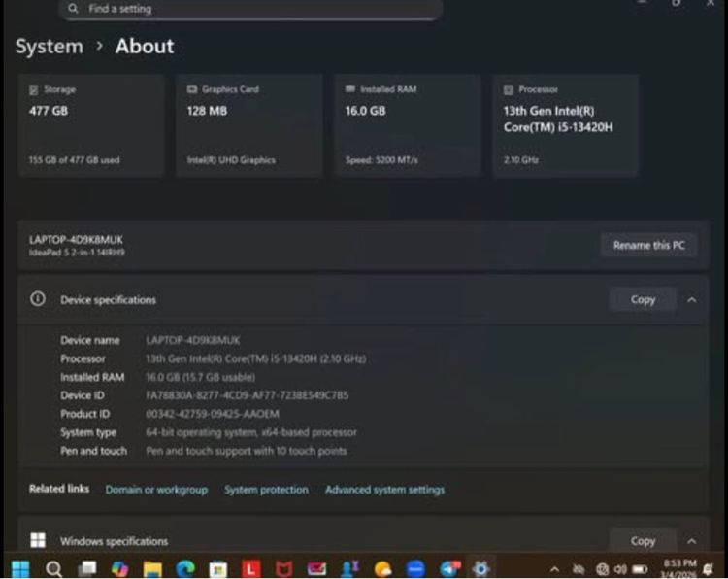728x579 pixels.
Task: Select the 64-bit operating system text
Action: coord(251,432)
